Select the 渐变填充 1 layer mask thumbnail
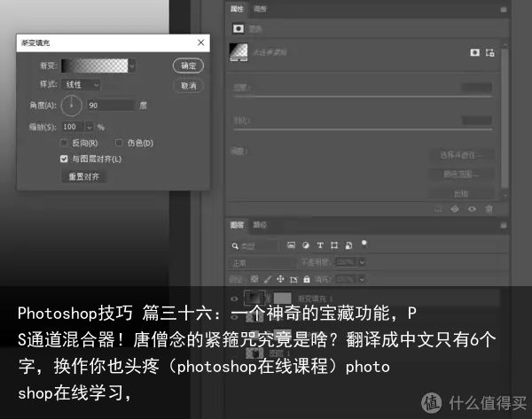Viewport: 532px width, 419px height. pyautogui.click(x=282, y=299)
